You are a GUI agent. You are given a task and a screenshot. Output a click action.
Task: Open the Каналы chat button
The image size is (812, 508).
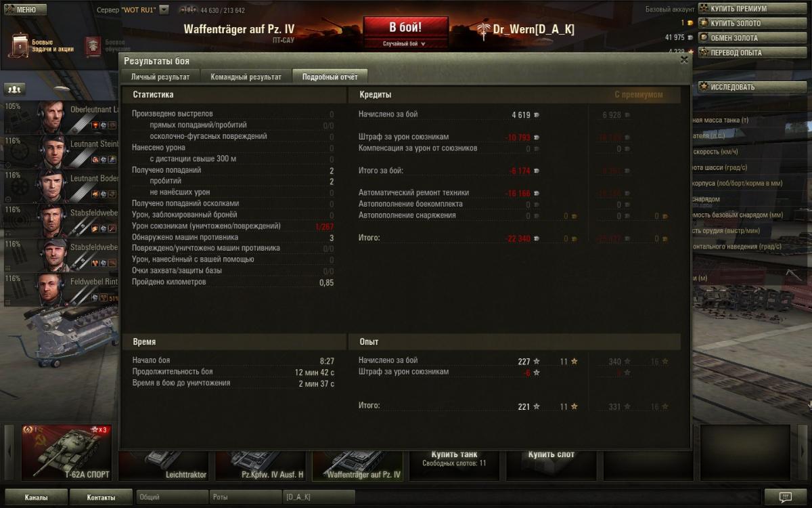(x=36, y=497)
